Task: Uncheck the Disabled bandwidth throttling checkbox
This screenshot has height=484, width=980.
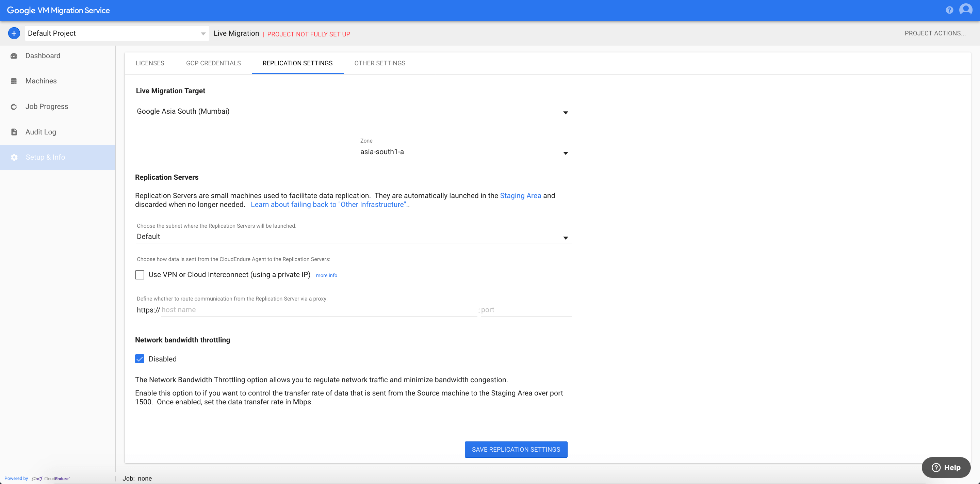Action: 140,359
